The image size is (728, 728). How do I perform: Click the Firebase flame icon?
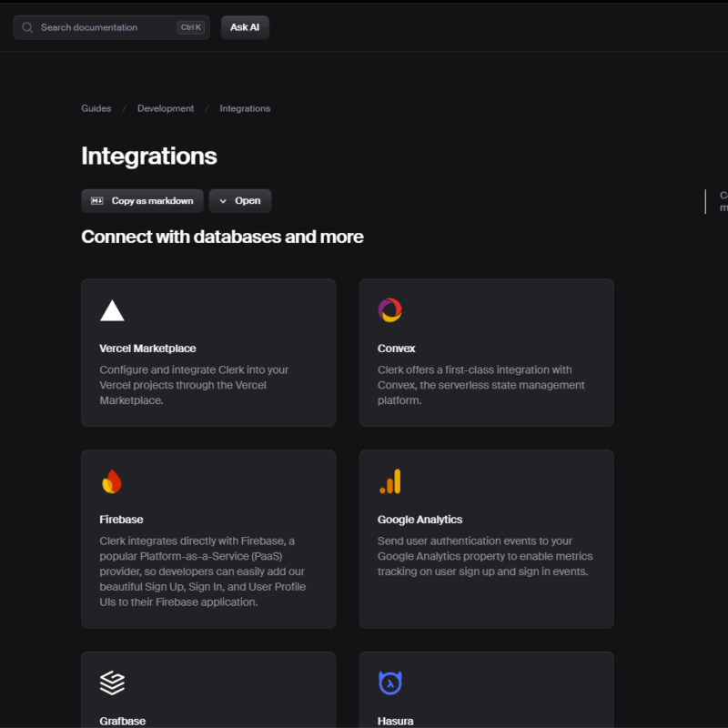[112, 481]
